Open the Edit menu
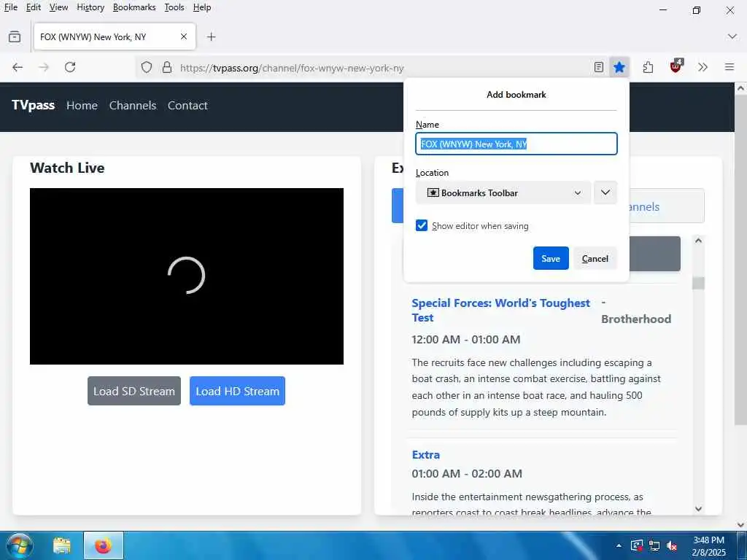 [34, 7]
